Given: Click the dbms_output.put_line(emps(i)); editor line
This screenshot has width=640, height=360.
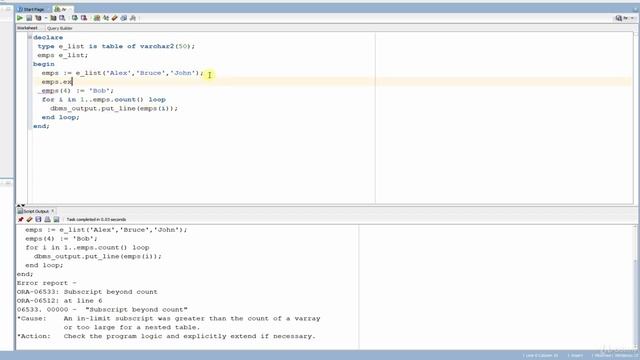Looking at the screenshot, I should [114, 109].
